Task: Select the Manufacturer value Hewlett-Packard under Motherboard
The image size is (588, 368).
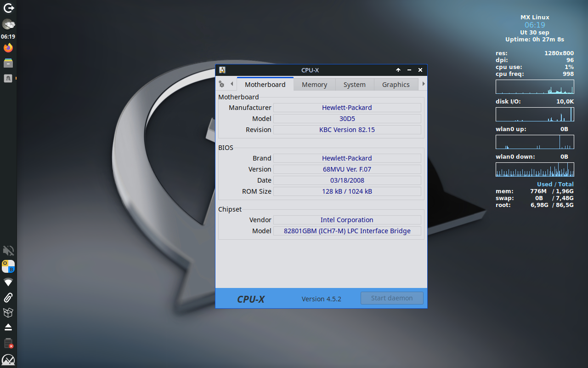Action: [347, 108]
